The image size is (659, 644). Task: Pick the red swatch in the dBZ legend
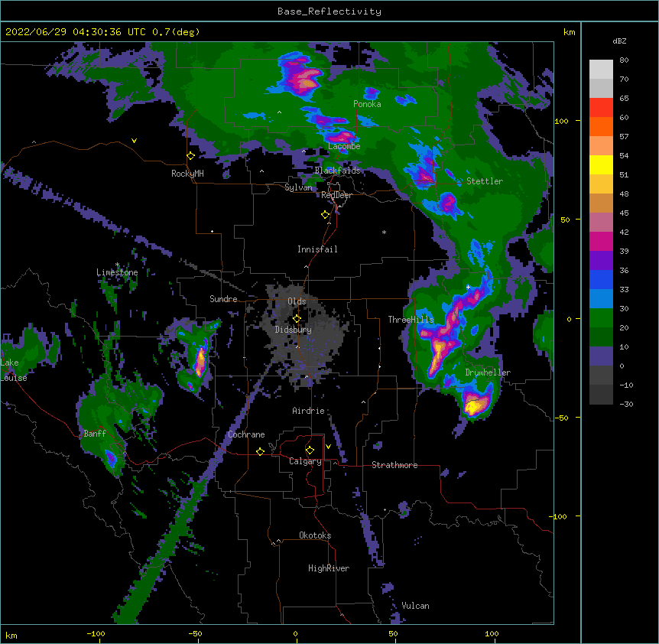601,107
